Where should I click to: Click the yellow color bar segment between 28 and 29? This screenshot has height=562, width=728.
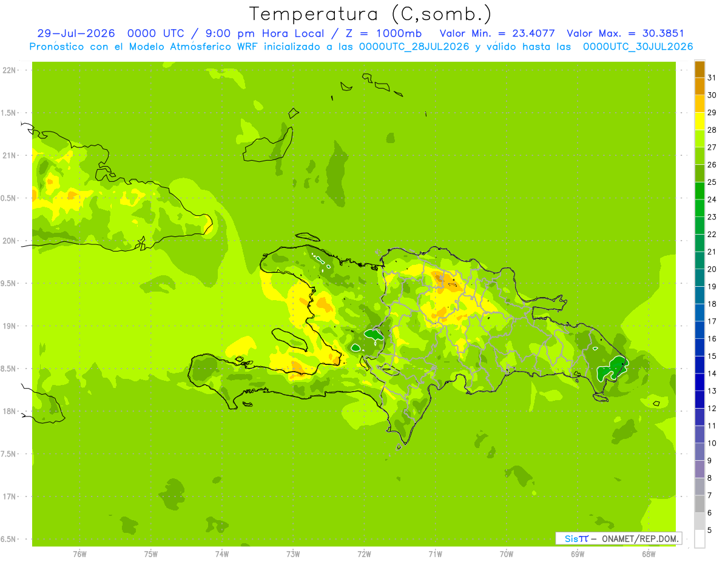coord(699,121)
